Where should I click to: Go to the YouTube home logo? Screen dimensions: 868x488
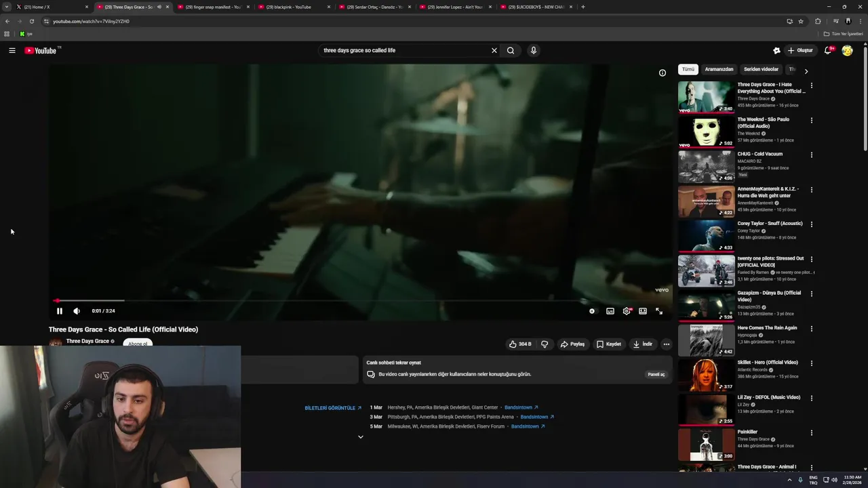[x=41, y=51]
